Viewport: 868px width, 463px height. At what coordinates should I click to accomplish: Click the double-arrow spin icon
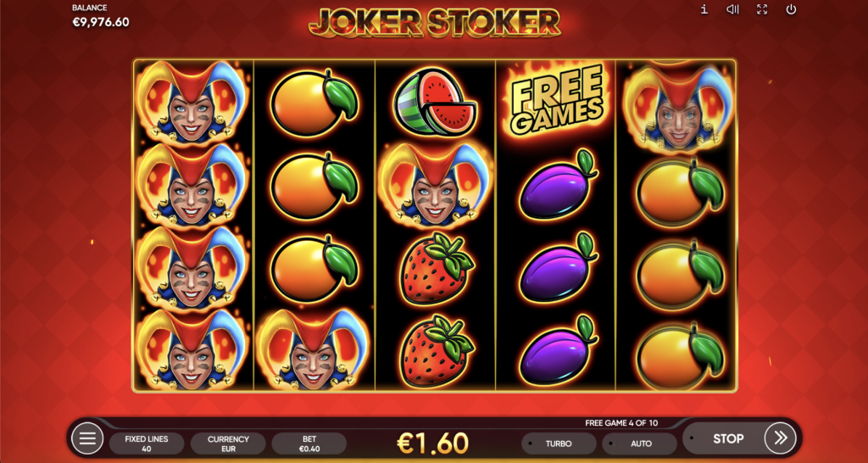click(x=780, y=438)
